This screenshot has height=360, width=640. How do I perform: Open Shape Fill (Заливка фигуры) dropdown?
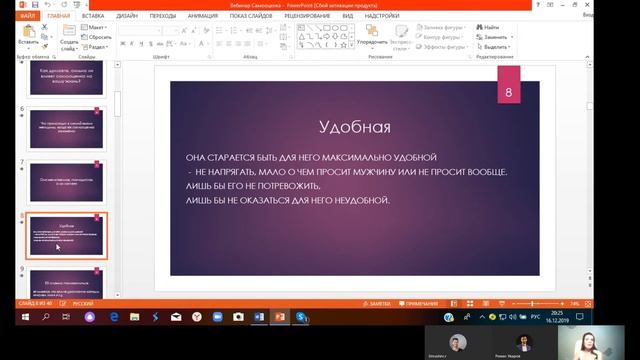pos(441,27)
